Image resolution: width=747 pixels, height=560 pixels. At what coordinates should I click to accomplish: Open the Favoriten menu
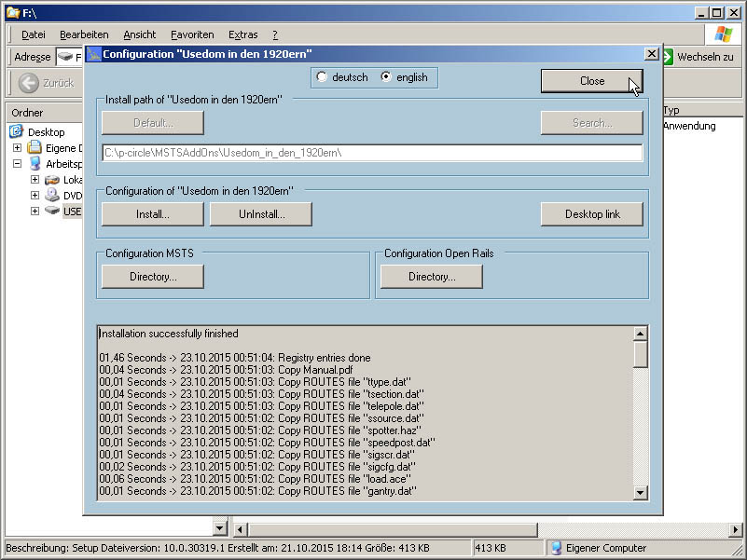(x=192, y=34)
